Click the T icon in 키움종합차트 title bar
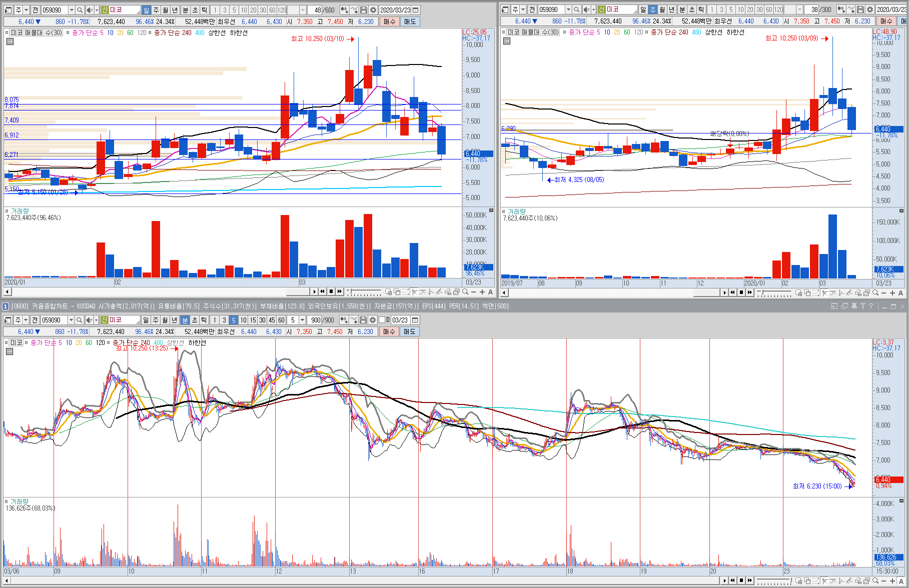 pos(862,306)
